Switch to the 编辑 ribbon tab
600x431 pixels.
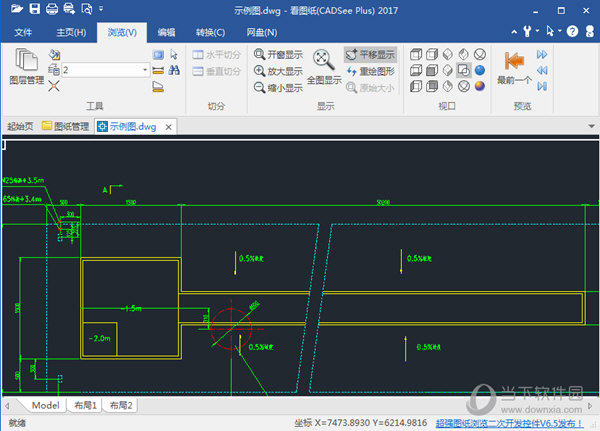tap(166, 33)
